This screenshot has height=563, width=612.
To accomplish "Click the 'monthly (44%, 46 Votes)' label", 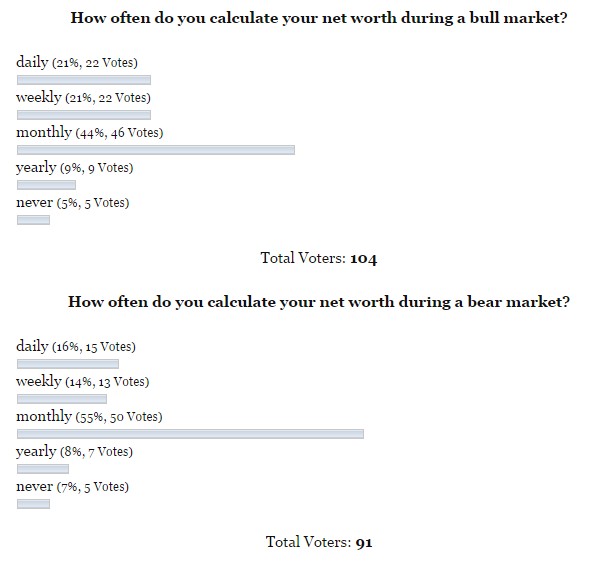I will pos(89,132).
